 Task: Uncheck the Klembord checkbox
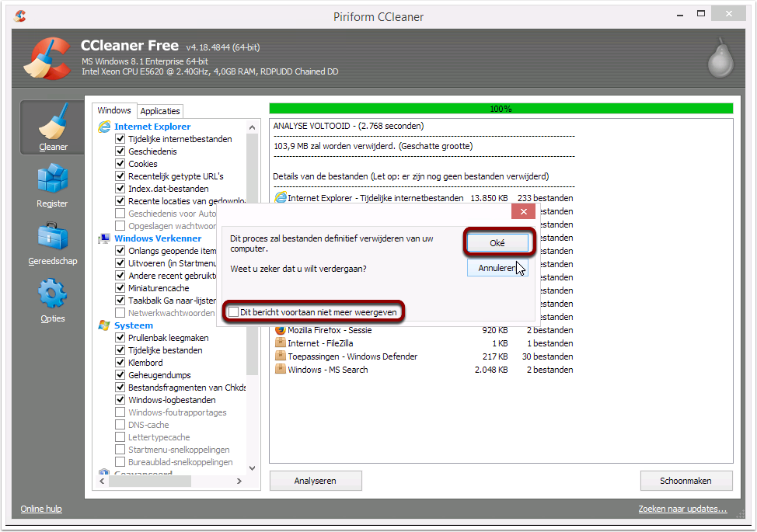(120, 362)
